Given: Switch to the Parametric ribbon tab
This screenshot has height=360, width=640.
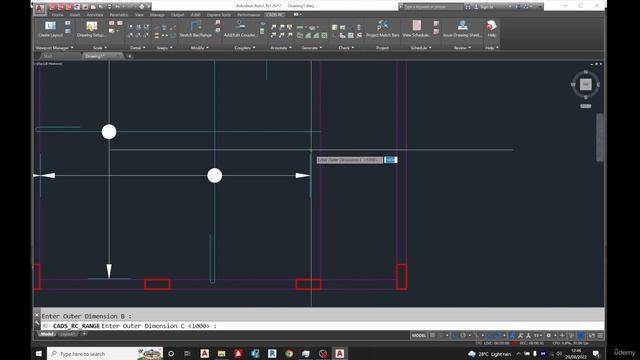Looking at the screenshot, I should (x=119, y=15).
